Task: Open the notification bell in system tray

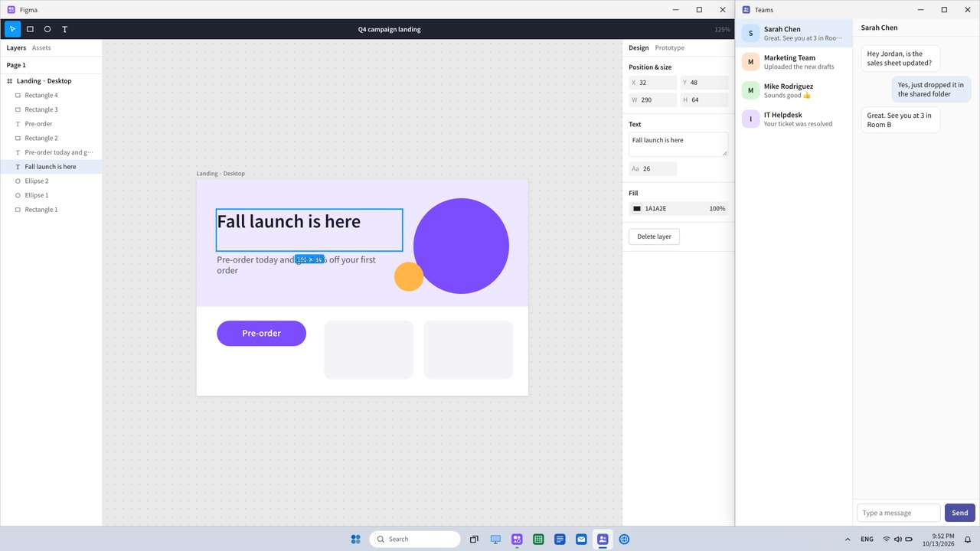Action: point(968,539)
